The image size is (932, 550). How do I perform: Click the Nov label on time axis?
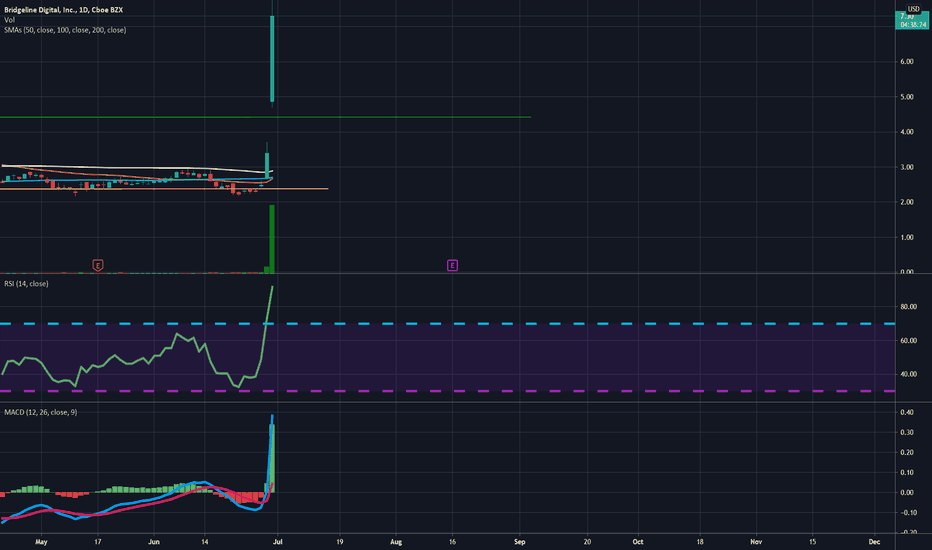[x=756, y=542]
